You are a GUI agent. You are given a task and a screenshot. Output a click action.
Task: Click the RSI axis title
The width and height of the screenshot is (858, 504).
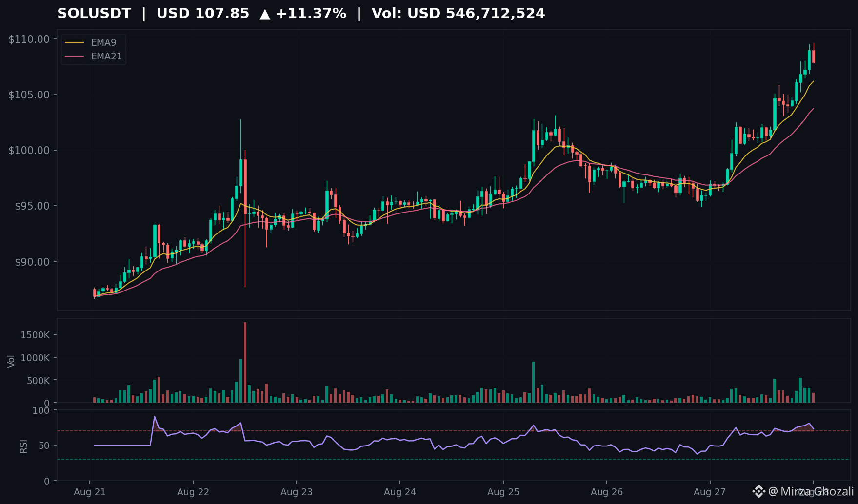click(23, 446)
